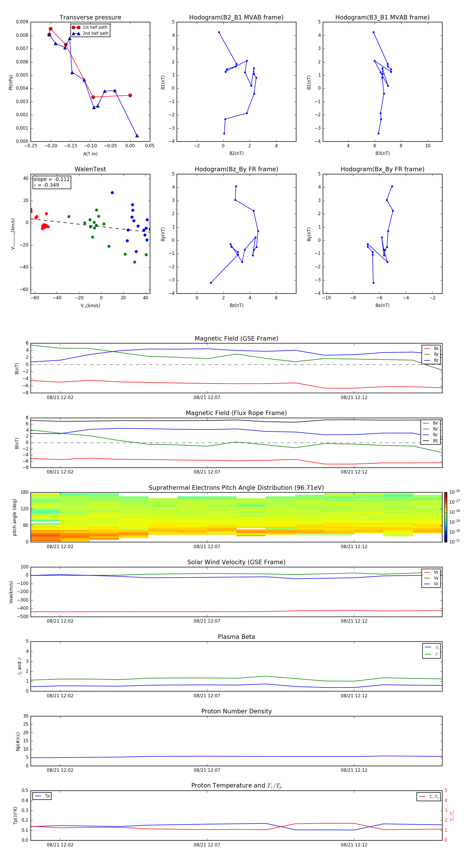Click the "r = -0.349" annotation
Screen dimensions: 473x868
(47, 185)
